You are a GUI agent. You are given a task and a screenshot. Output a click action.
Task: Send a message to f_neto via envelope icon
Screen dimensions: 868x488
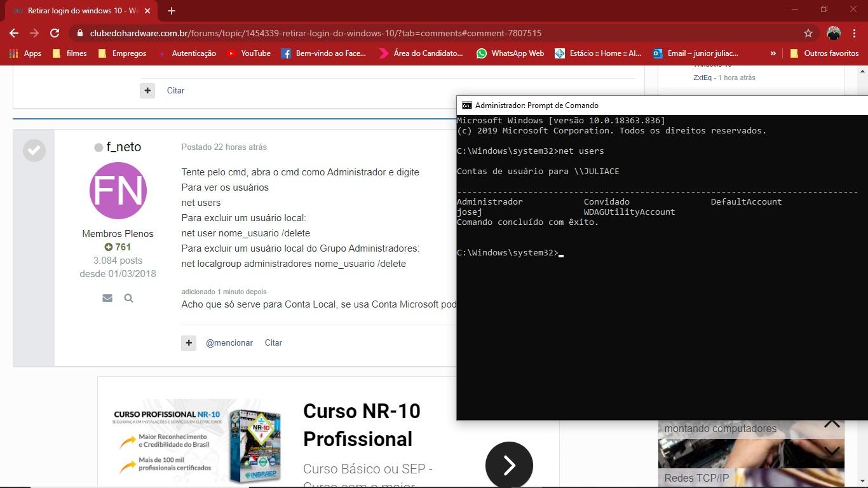click(107, 298)
